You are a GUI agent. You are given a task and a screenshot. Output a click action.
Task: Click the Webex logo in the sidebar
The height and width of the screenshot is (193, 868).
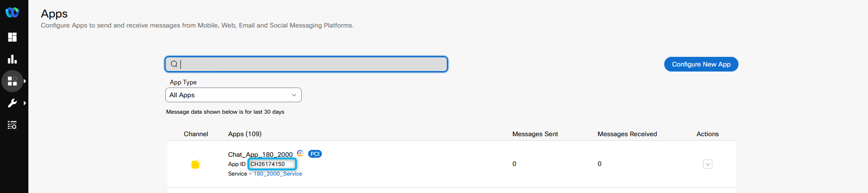[12, 12]
